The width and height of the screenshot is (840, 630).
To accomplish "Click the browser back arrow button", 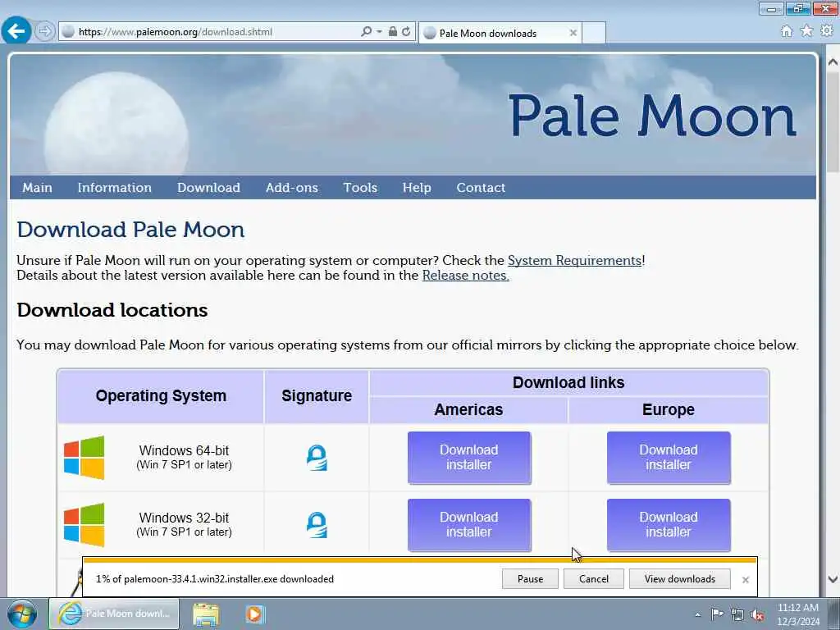I will click(x=16, y=30).
